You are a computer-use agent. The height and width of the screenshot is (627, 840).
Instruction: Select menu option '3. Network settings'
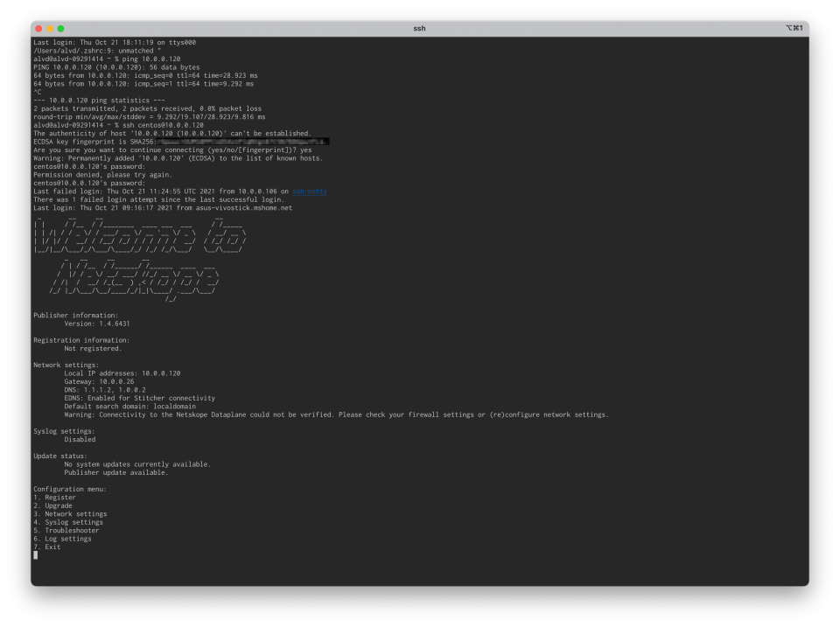tap(70, 514)
